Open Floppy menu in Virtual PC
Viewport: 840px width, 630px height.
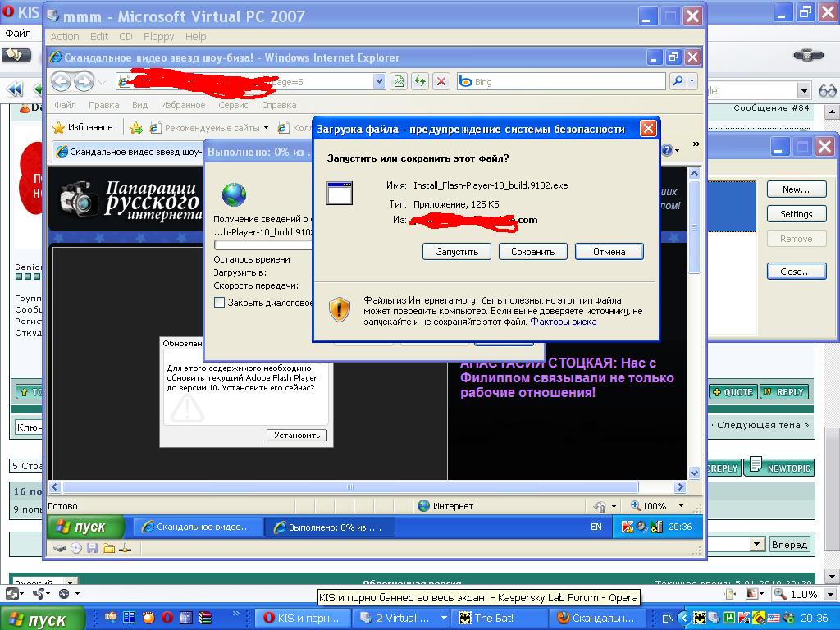pyautogui.click(x=158, y=36)
